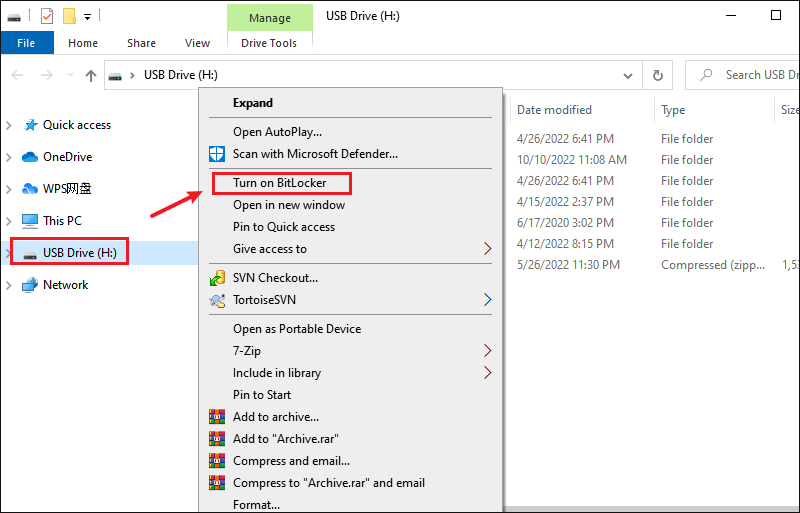This screenshot has width=800, height=513.
Task: Go up one folder level
Action: [91, 76]
